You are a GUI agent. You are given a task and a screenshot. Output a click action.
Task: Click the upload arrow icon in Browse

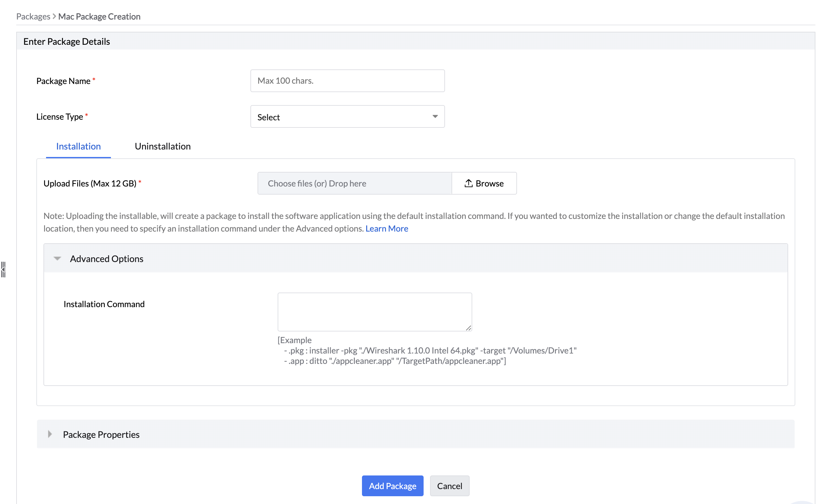468,183
